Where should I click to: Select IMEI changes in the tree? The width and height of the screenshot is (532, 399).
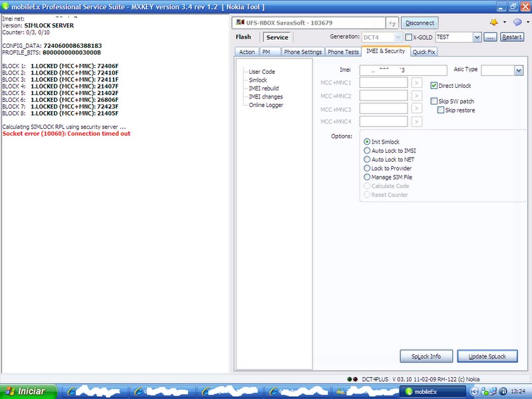pos(265,96)
